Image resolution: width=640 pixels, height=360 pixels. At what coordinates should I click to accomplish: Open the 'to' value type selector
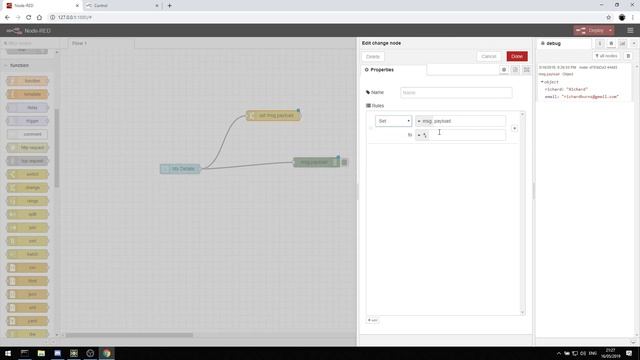422,135
